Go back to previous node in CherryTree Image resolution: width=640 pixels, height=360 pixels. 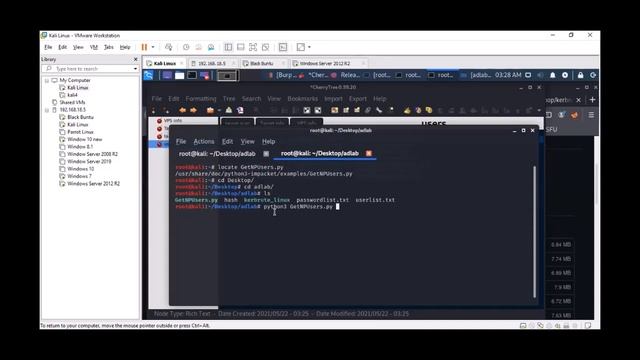[182, 110]
